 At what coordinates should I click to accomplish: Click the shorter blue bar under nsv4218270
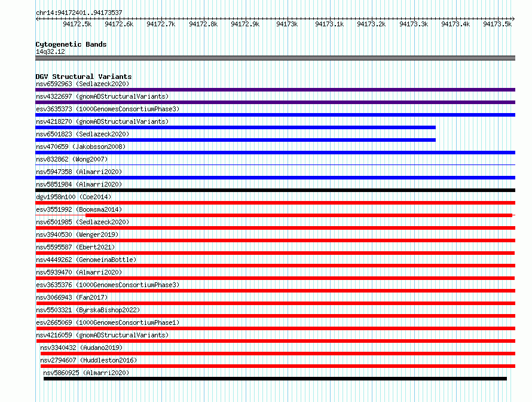pos(236,127)
